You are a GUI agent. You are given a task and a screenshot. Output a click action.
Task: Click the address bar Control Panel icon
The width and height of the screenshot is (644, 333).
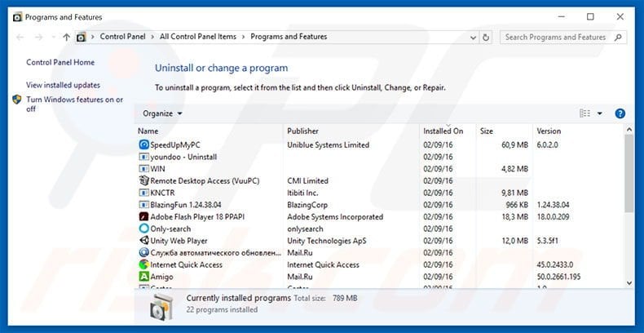click(82, 37)
